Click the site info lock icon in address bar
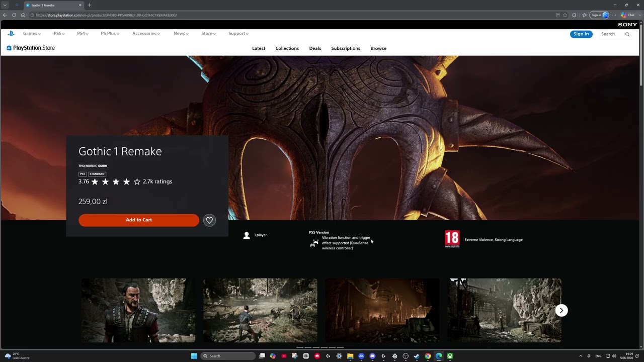Viewport: 644px width, 362px height. click(x=32, y=15)
